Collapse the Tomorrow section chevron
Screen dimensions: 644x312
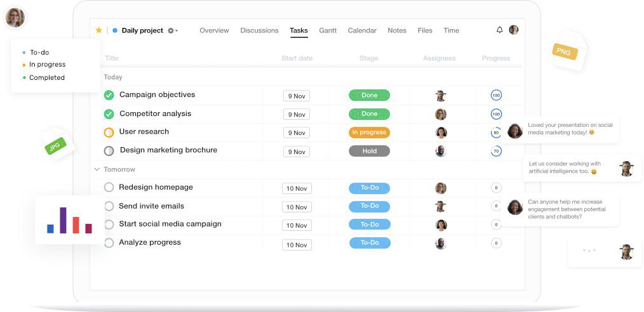click(97, 169)
